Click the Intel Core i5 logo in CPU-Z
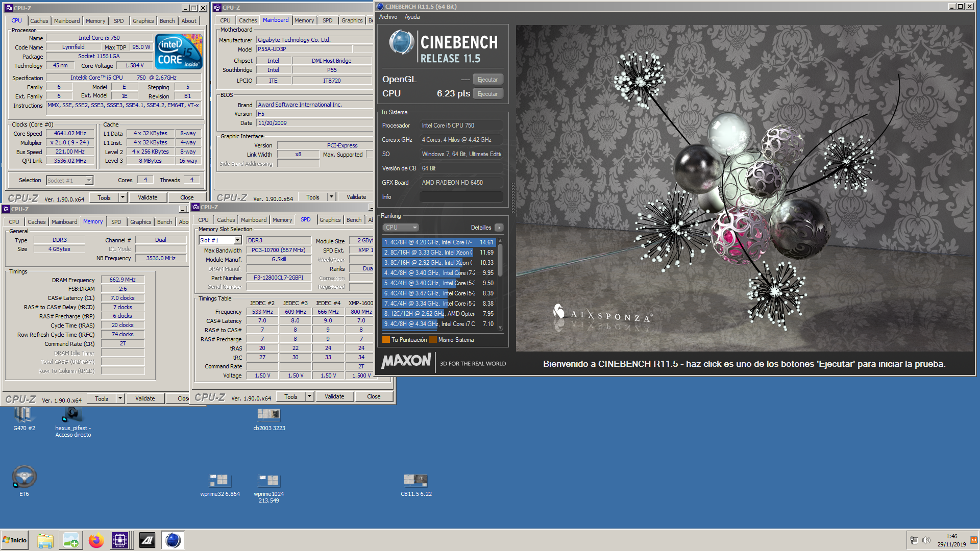The width and height of the screenshot is (980, 551). tap(179, 52)
